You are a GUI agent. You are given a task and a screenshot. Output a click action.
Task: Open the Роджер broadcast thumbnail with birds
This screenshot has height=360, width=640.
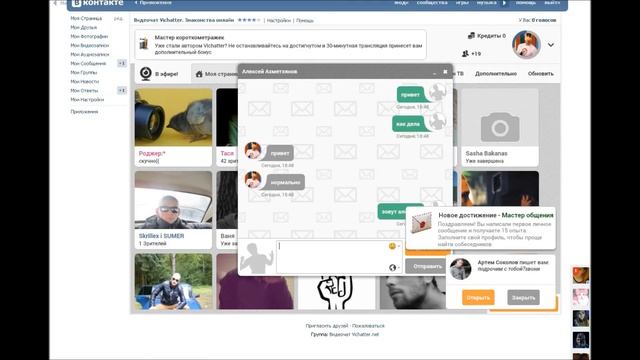[173, 118]
